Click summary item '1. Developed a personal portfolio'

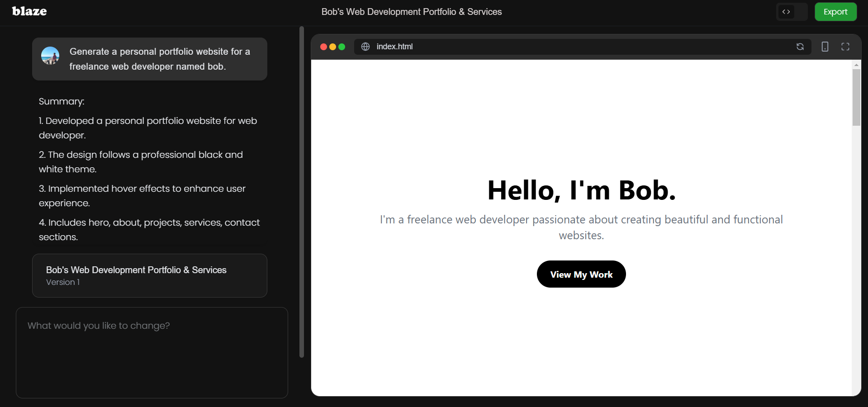pos(148,128)
